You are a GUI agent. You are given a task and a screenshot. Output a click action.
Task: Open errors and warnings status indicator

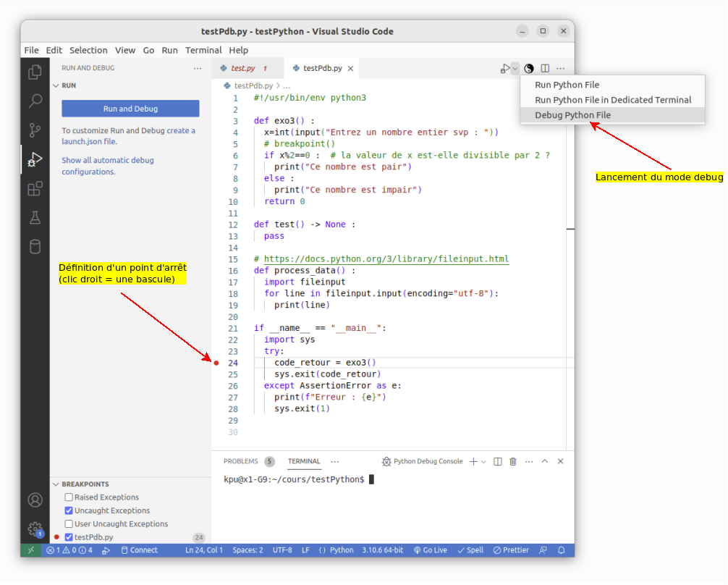point(69,551)
